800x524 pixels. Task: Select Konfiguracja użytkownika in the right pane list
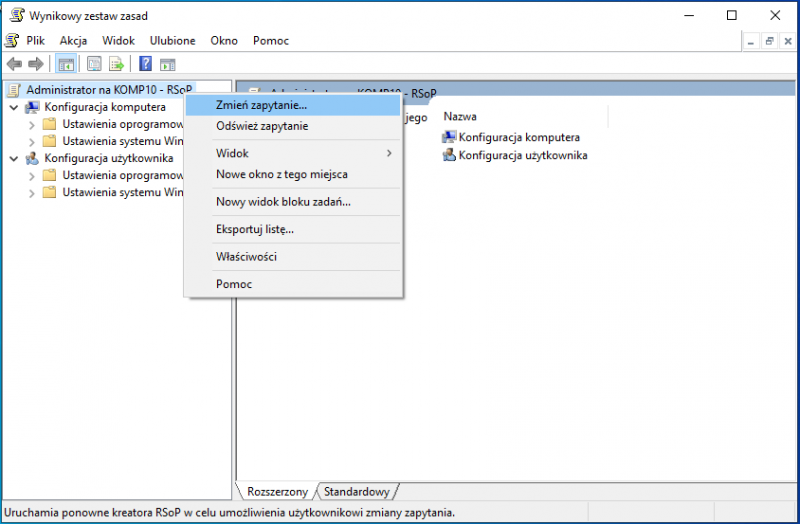[522, 155]
